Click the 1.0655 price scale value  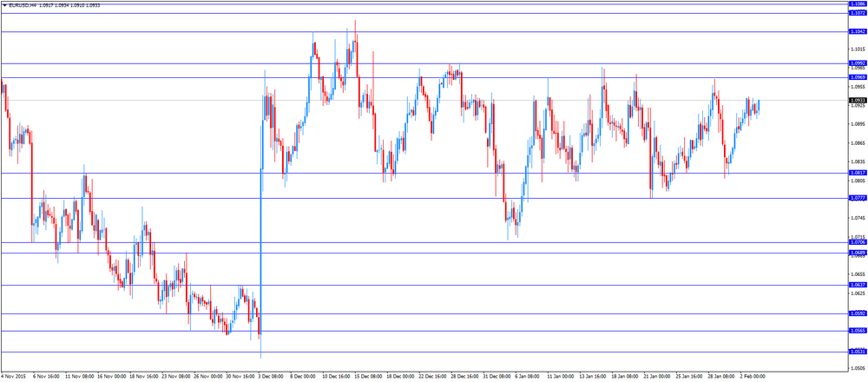pyautogui.click(x=857, y=274)
